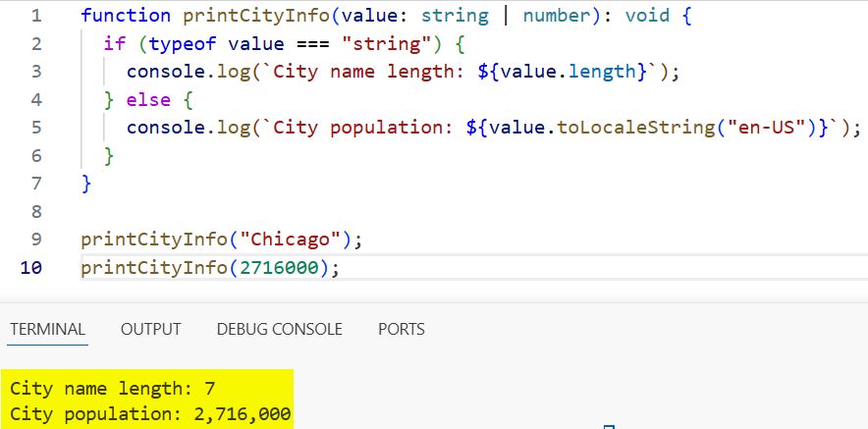The height and width of the screenshot is (429, 868).
Task: Click the length property on line 3
Action: pos(602,72)
